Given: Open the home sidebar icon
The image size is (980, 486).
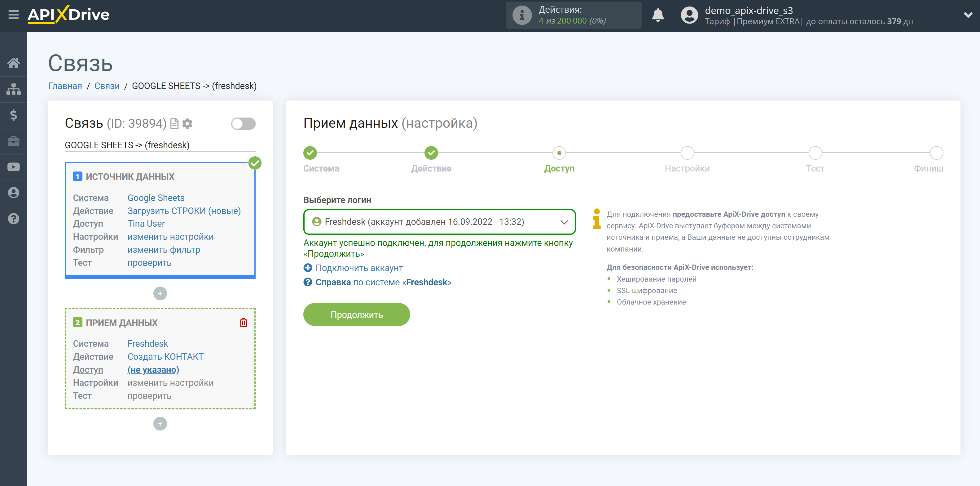Looking at the screenshot, I should [x=13, y=63].
